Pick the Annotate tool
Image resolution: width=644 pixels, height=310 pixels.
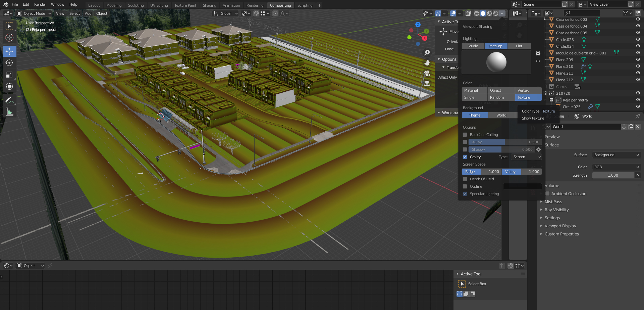pos(9,100)
